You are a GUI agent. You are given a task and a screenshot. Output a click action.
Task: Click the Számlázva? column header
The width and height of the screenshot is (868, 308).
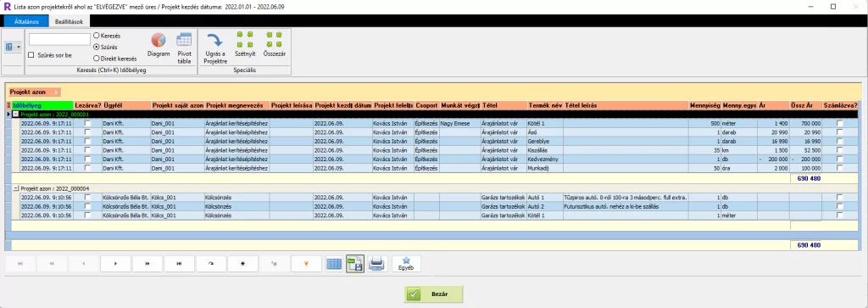pyautogui.click(x=840, y=105)
